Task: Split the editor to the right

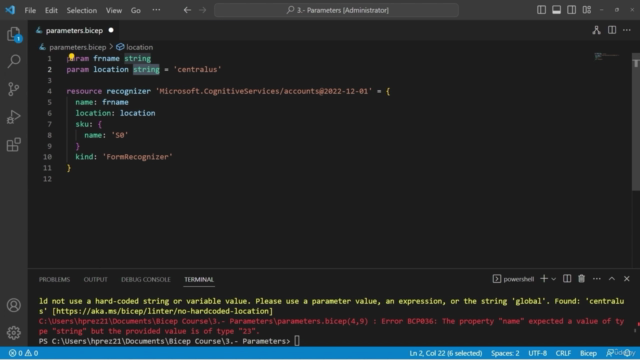Action: (612, 30)
